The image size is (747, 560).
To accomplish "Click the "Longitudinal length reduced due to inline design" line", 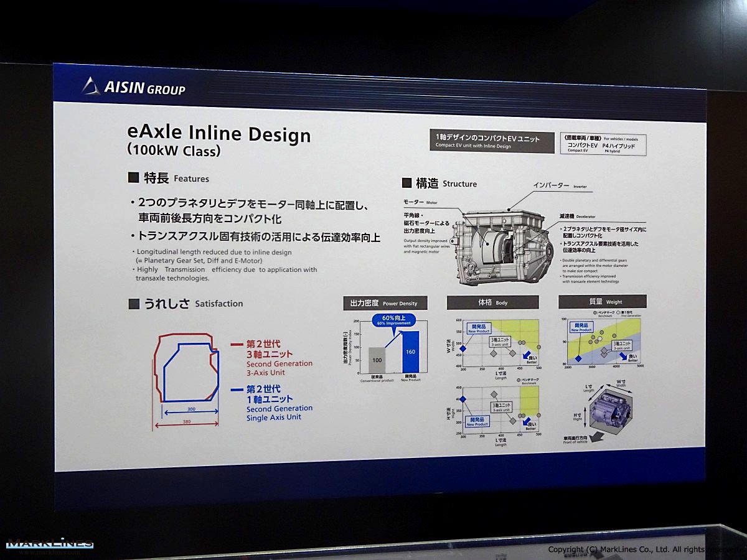I will [x=211, y=252].
